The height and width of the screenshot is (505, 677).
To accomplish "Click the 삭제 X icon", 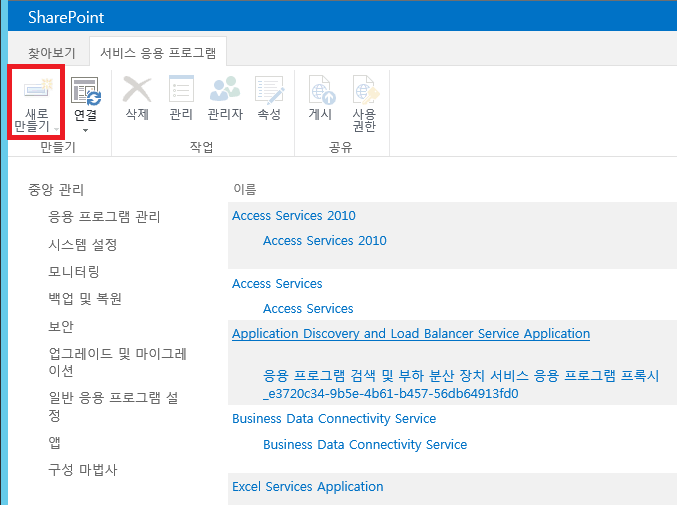I will pos(137,89).
